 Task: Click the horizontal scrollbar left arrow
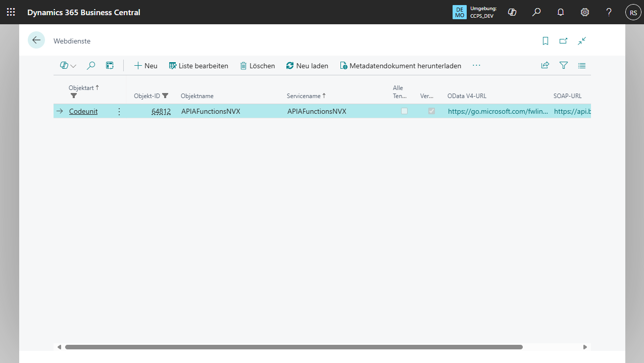pos(60,347)
